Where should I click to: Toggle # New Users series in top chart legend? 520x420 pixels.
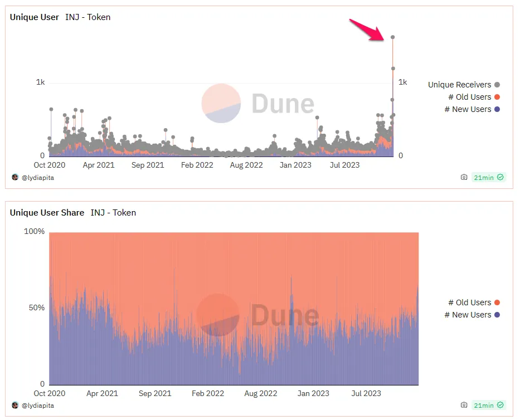click(x=472, y=109)
